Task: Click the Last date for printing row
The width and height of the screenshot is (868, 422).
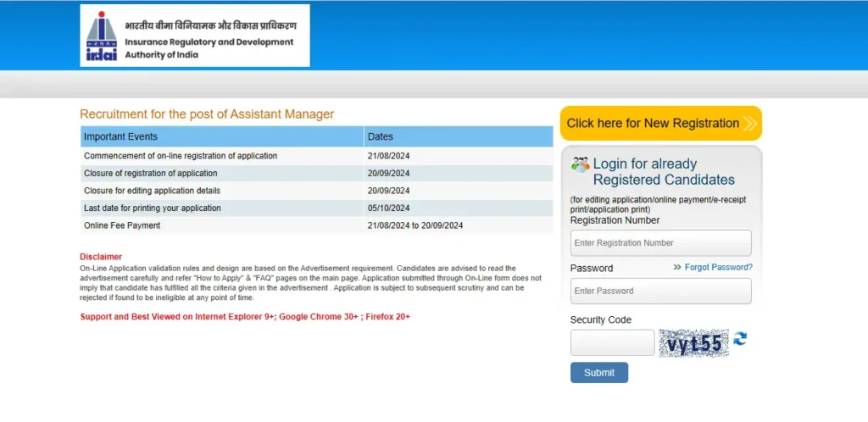Action: tap(153, 208)
